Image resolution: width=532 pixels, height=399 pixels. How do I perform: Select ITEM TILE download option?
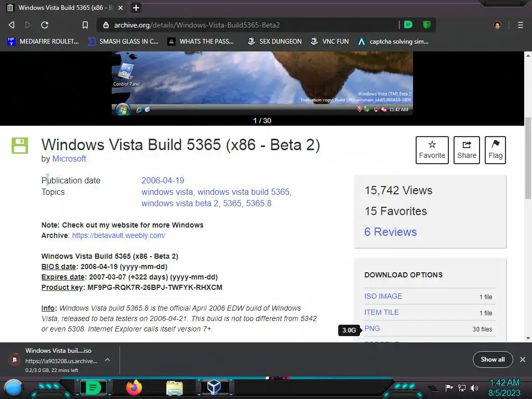381,312
